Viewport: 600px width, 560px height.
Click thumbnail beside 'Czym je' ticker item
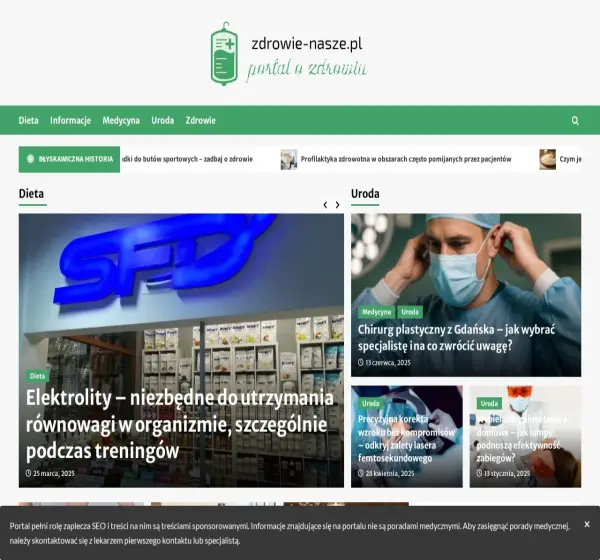click(548, 159)
